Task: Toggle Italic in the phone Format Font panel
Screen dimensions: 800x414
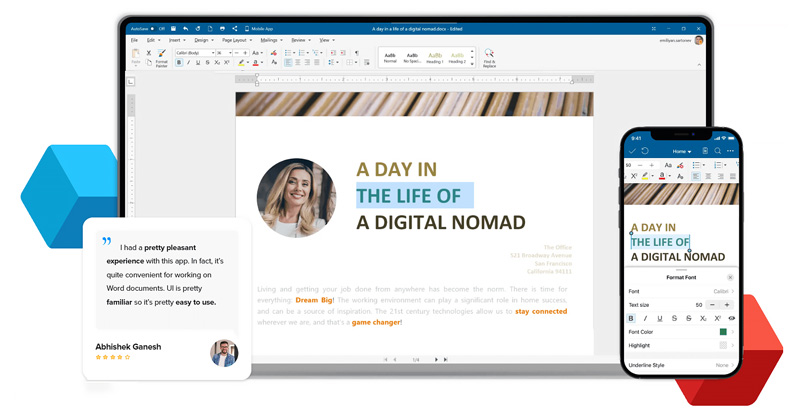Action: tap(645, 318)
